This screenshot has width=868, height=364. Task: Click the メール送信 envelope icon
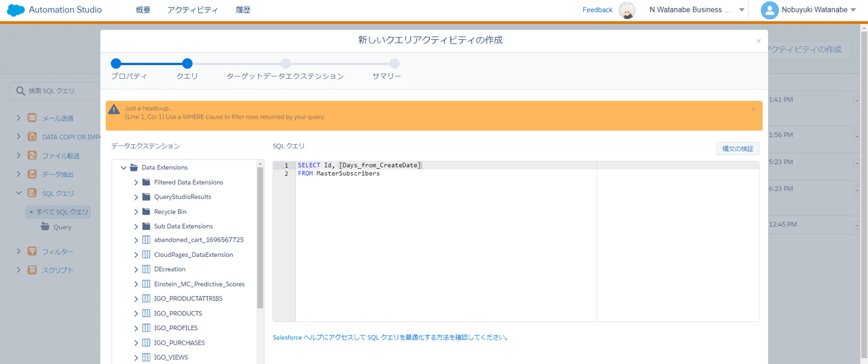(32, 117)
